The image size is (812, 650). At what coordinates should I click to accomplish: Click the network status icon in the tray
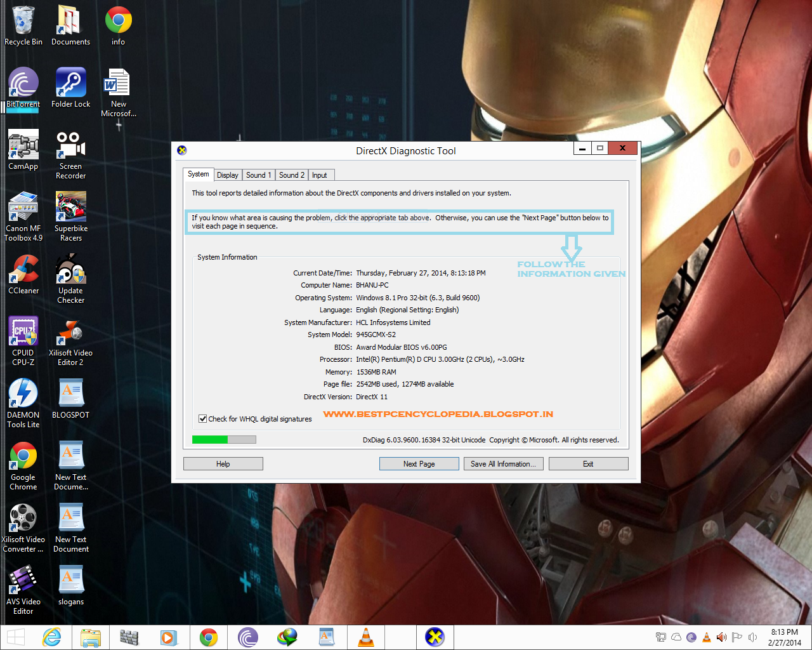pyautogui.click(x=661, y=637)
